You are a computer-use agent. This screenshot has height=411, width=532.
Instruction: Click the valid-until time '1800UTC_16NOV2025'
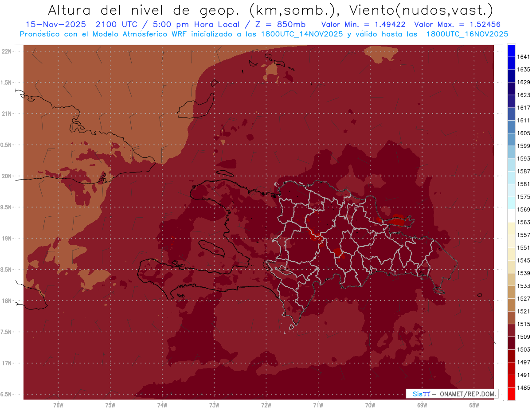click(x=467, y=34)
